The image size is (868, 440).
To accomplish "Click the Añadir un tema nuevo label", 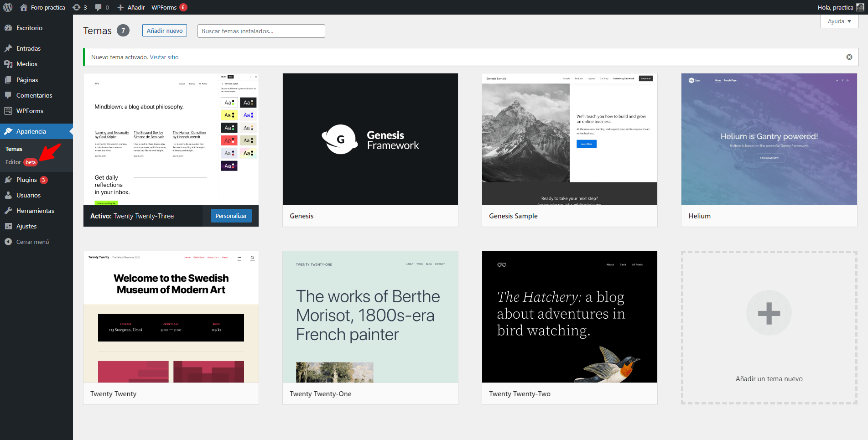I will 769,379.
